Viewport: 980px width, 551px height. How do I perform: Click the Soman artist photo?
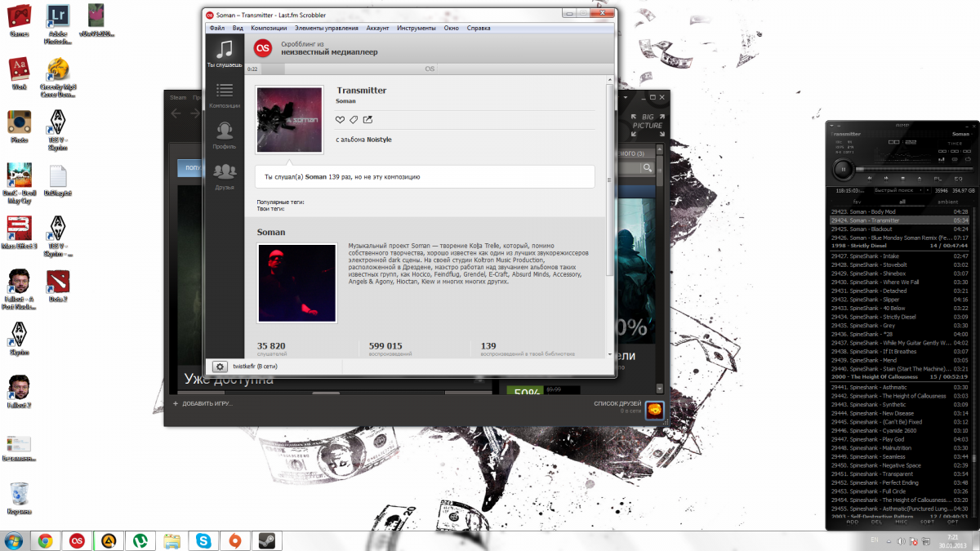point(296,283)
